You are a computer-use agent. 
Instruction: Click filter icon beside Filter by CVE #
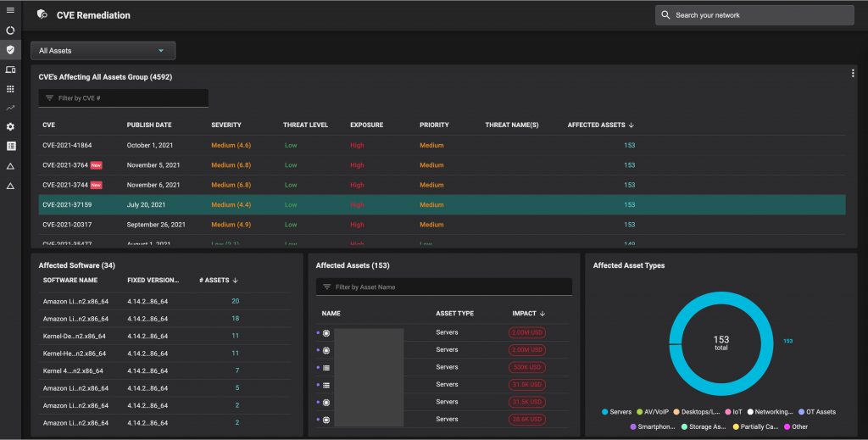point(49,98)
